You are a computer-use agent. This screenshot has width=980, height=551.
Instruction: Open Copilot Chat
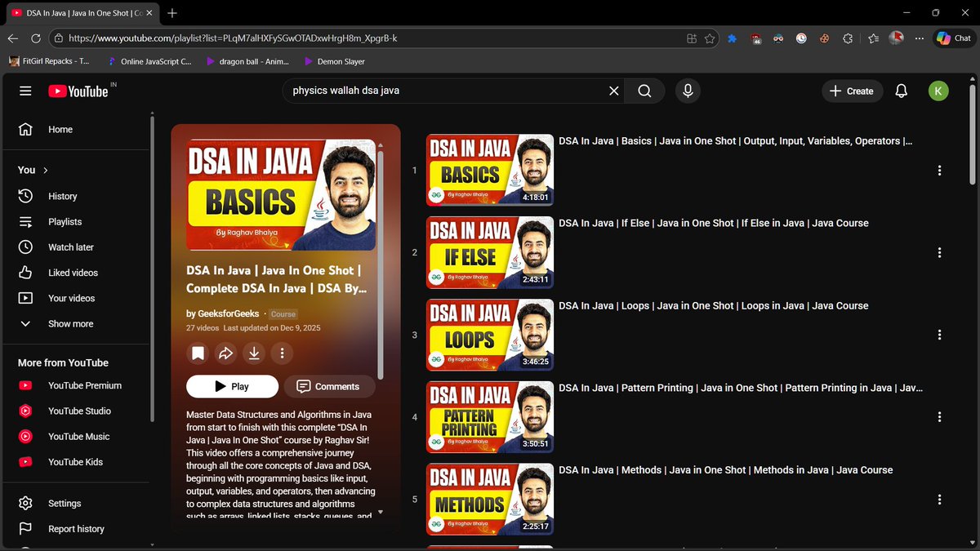(953, 38)
